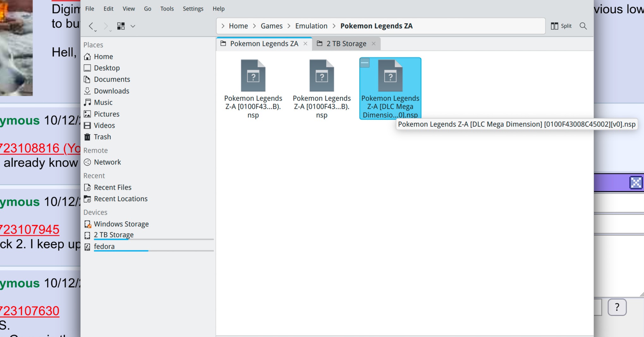The width and height of the screenshot is (644, 337).
Task: Expand chevron between Home and Games
Action: pyautogui.click(x=254, y=26)
